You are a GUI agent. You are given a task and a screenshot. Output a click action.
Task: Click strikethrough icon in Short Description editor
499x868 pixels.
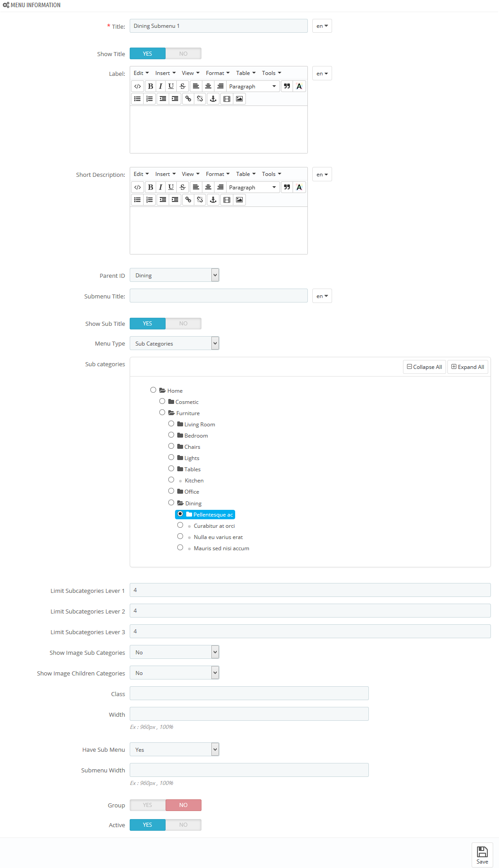pyautogui.click(x=183, y=187)
